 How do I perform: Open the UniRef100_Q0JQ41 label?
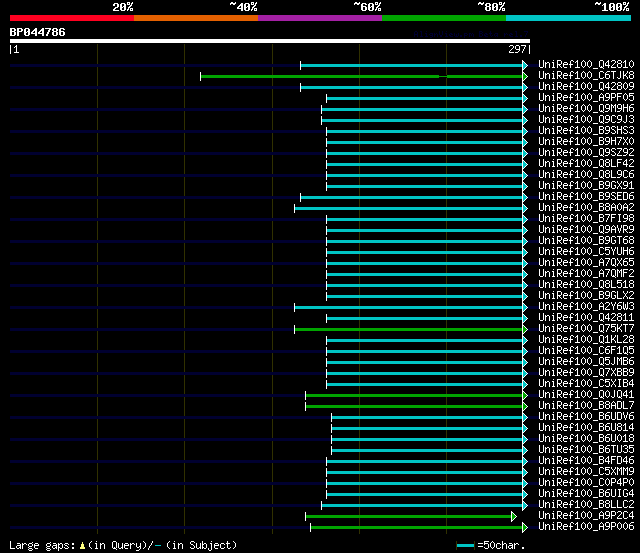click(586, 395)
